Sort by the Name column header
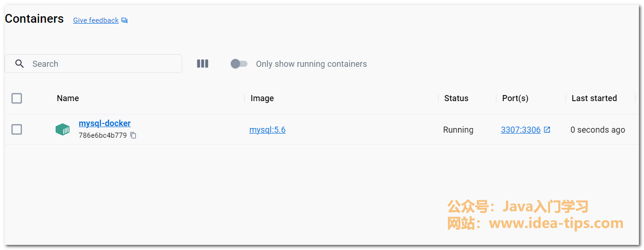 click(x=68, y=98)
